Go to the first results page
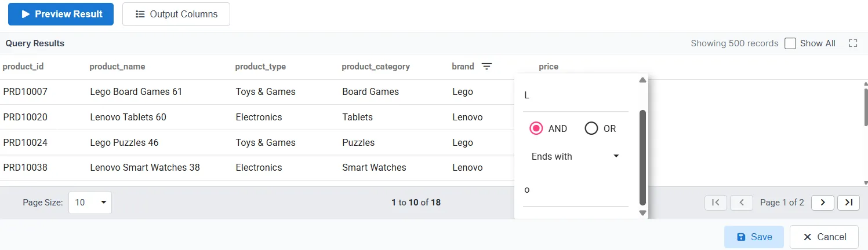 (x=716, y=203)
